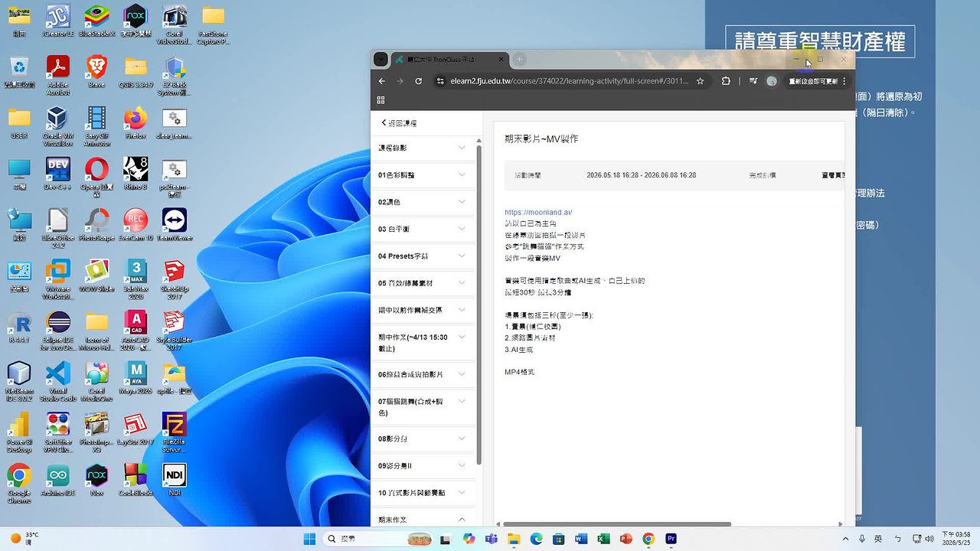Select Easy GIF Animator desktop icon
Screen dimensions: 980x551
[x=96, y=126]
